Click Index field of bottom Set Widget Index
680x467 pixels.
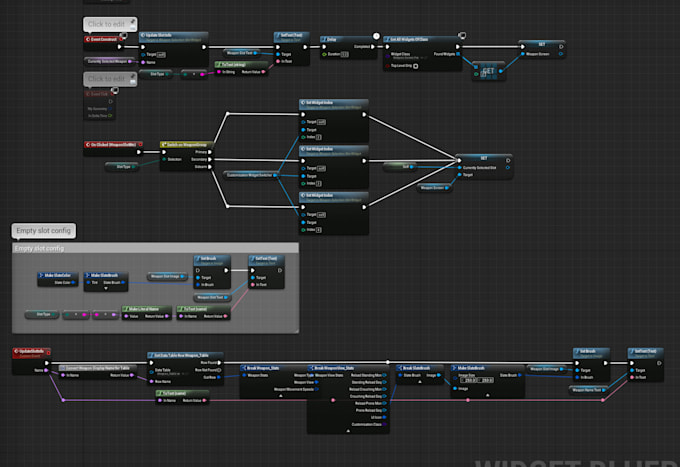(x=319, y=230)
